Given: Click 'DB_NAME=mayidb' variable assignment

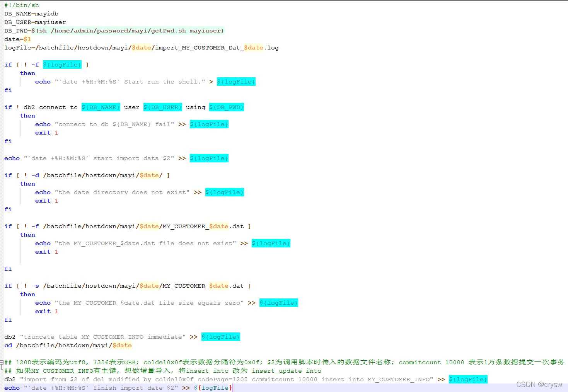Looking at the screenshot, I should point(31,14).
